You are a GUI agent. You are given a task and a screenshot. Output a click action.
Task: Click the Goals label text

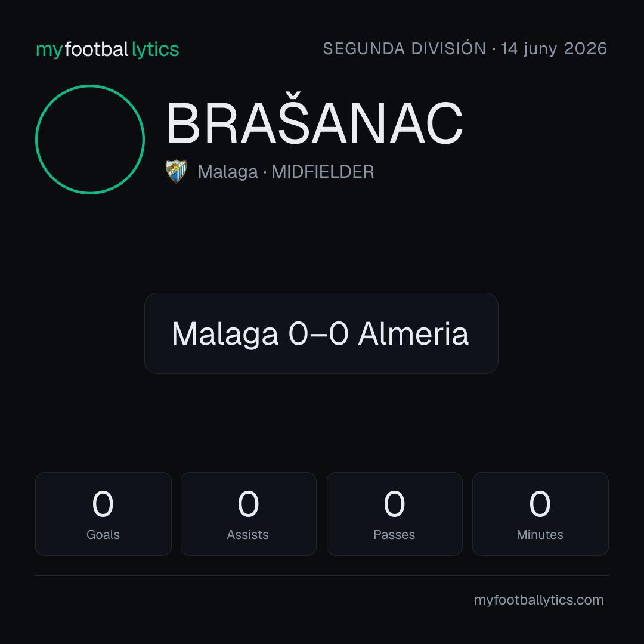pos(103,535)
